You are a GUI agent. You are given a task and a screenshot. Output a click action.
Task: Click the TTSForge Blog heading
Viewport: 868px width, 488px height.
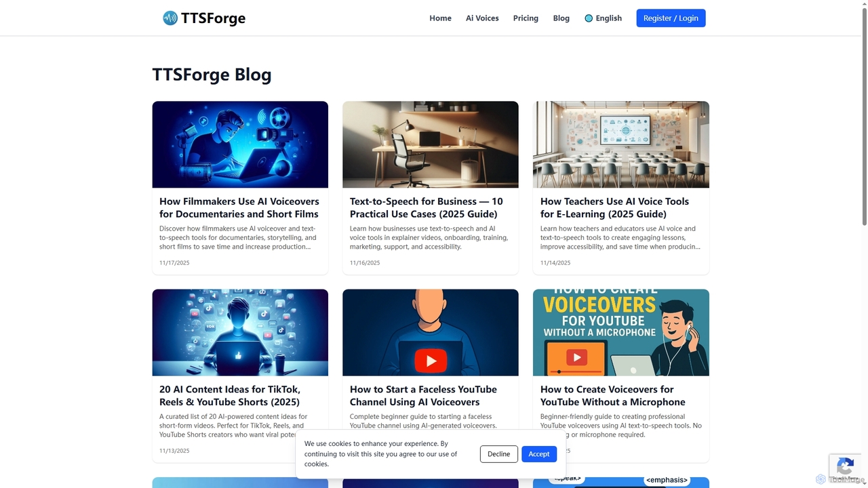212,75
